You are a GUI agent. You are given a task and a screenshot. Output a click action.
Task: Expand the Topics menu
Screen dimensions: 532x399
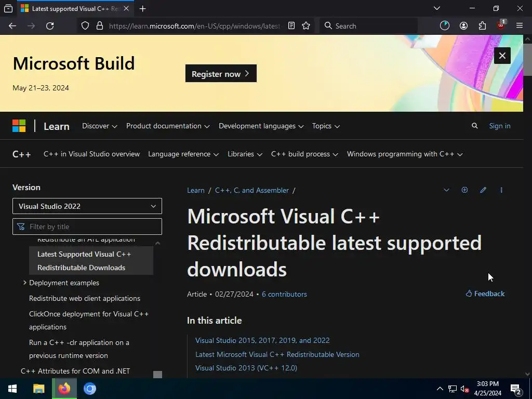[326, 126]
